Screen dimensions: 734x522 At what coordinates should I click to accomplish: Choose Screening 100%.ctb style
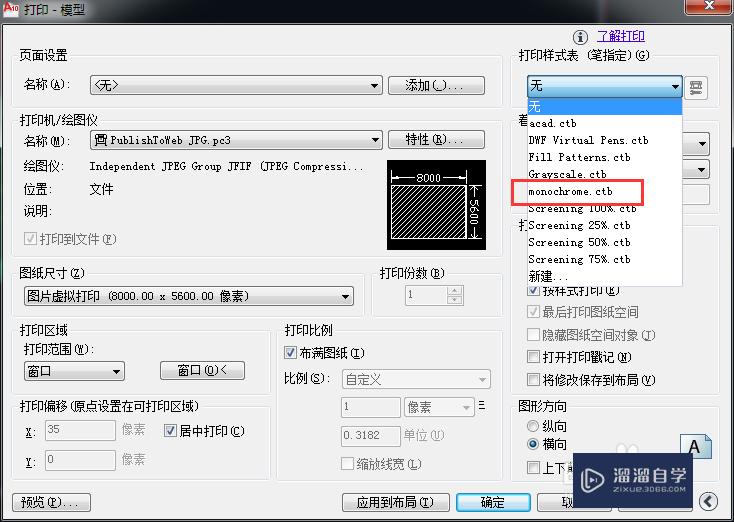click(x=604, y=208)
